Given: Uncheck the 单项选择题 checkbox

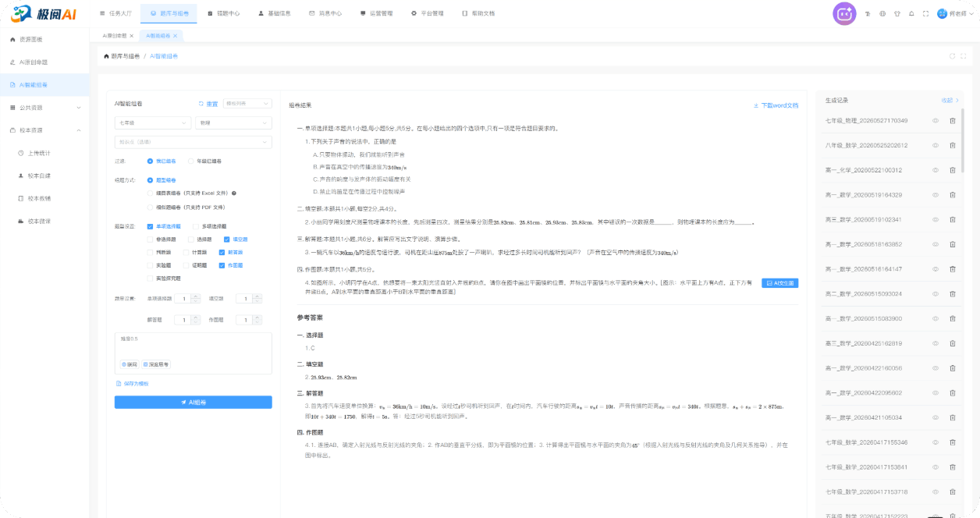Looking at the screenshot, I should point(150,226).
